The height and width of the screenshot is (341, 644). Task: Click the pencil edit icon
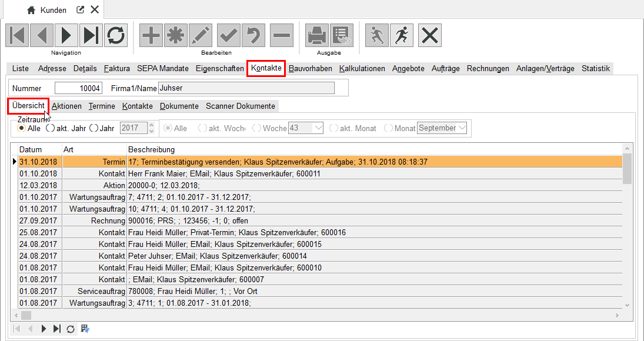click(201, 35)
